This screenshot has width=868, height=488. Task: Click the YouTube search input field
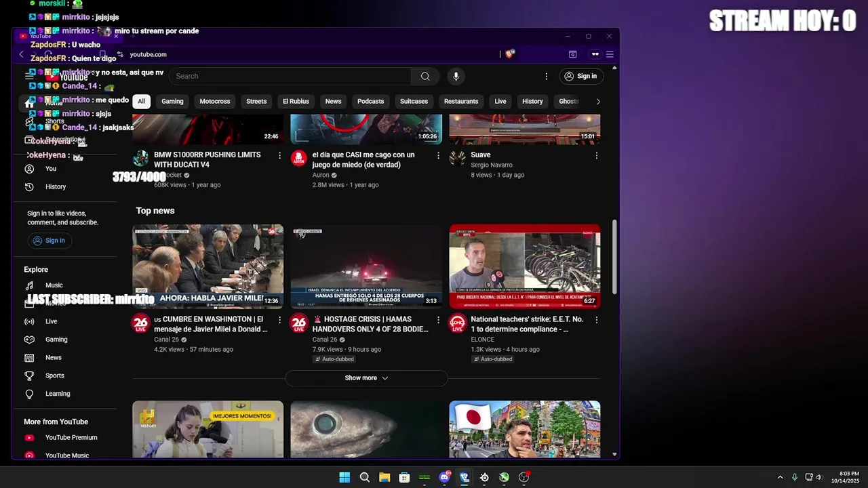[290, 76]
